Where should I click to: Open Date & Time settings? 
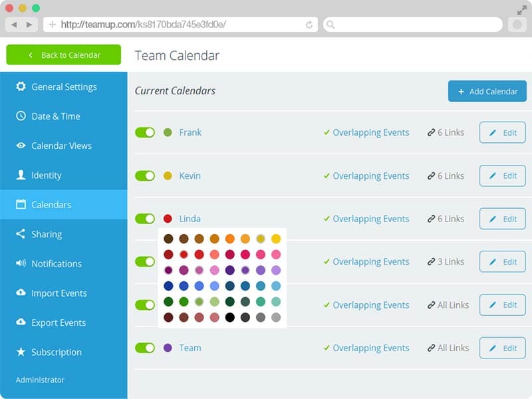point(63,116)
